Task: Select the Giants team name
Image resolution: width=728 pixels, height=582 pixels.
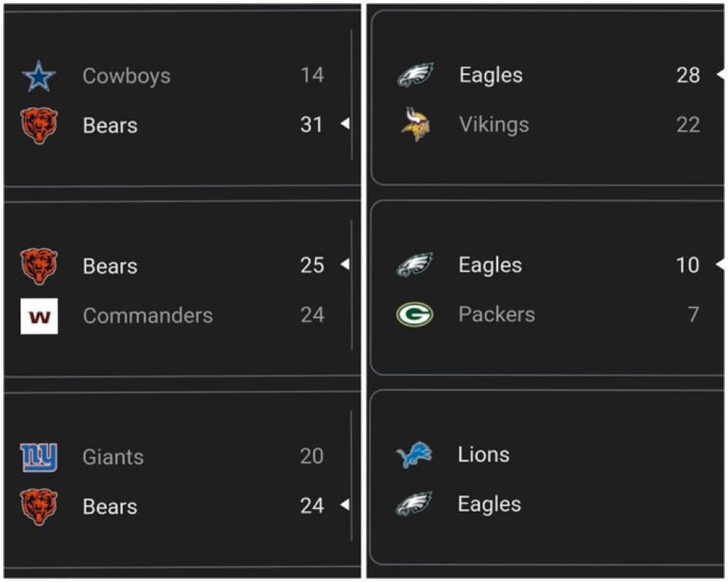Action: click(113, 457)
